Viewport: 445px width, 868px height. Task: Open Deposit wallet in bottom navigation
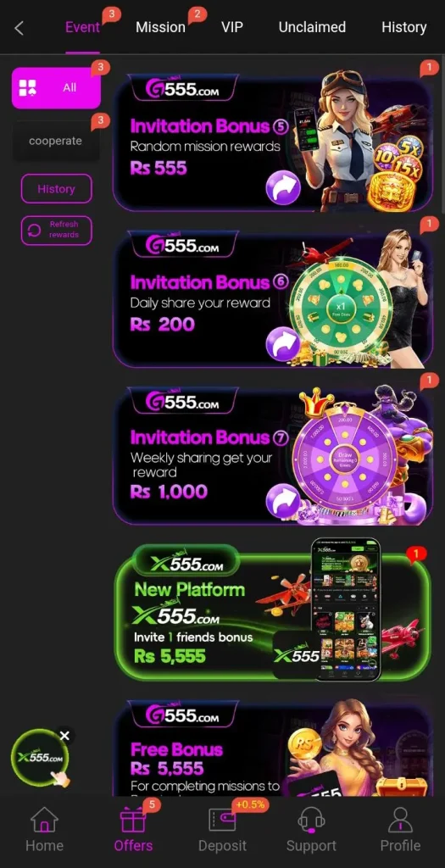click(x=222, y=829)
